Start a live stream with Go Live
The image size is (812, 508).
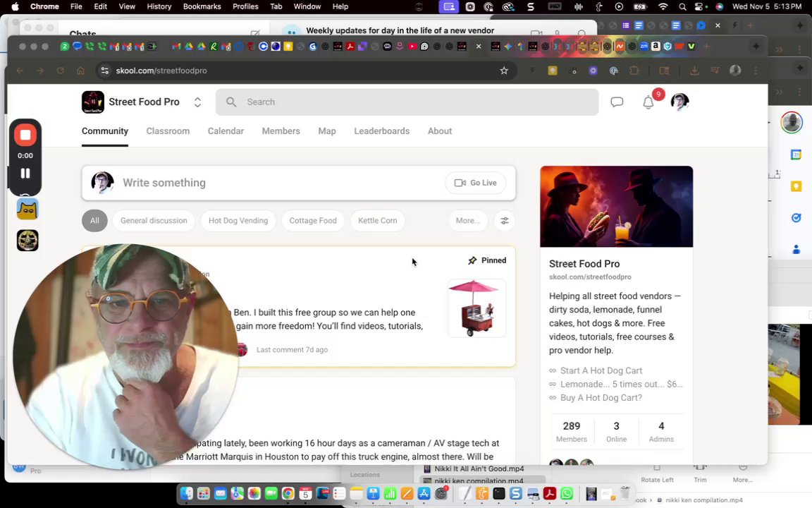click(x=475, y=183)
